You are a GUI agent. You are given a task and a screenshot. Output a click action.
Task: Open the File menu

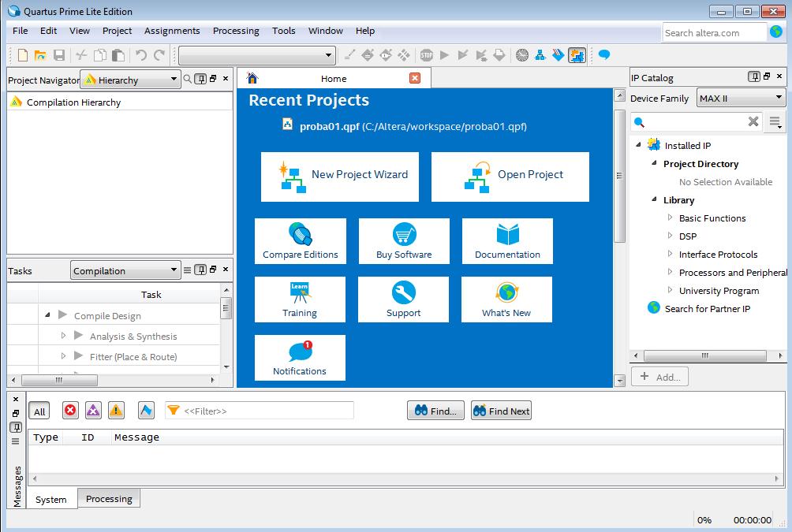[21, 31]
